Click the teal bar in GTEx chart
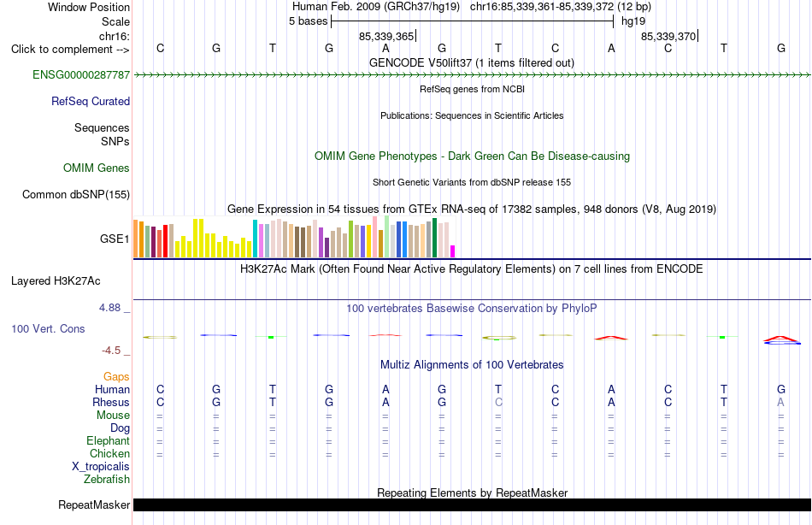 256,239
